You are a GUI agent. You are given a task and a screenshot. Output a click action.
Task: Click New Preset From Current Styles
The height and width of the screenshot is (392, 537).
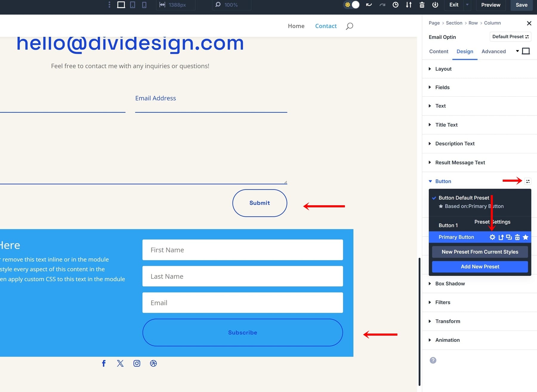[x=480, y=252]
